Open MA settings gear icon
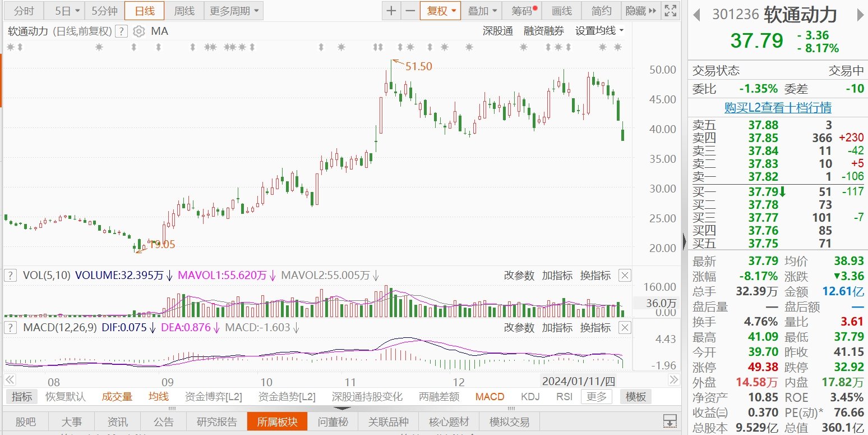This screenshot has width=868, height=435. [139, 31]
